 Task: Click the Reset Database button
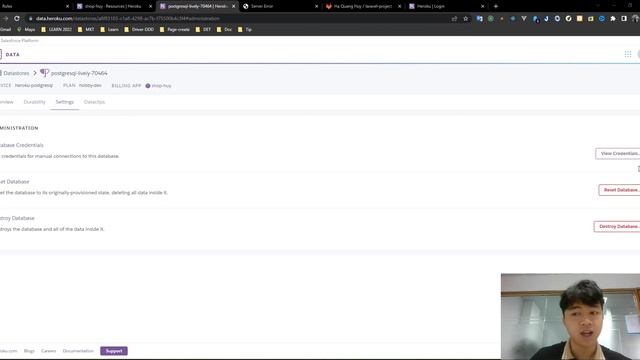620,190
